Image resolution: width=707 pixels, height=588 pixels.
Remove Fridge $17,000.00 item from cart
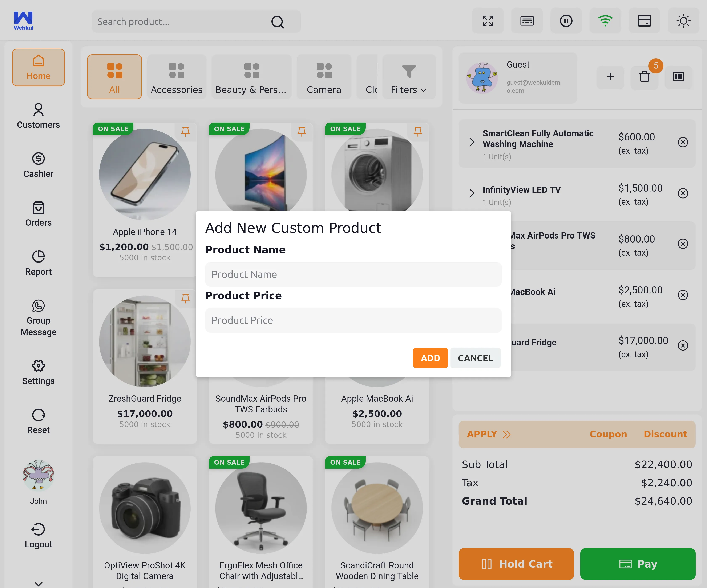pos(683,345)
